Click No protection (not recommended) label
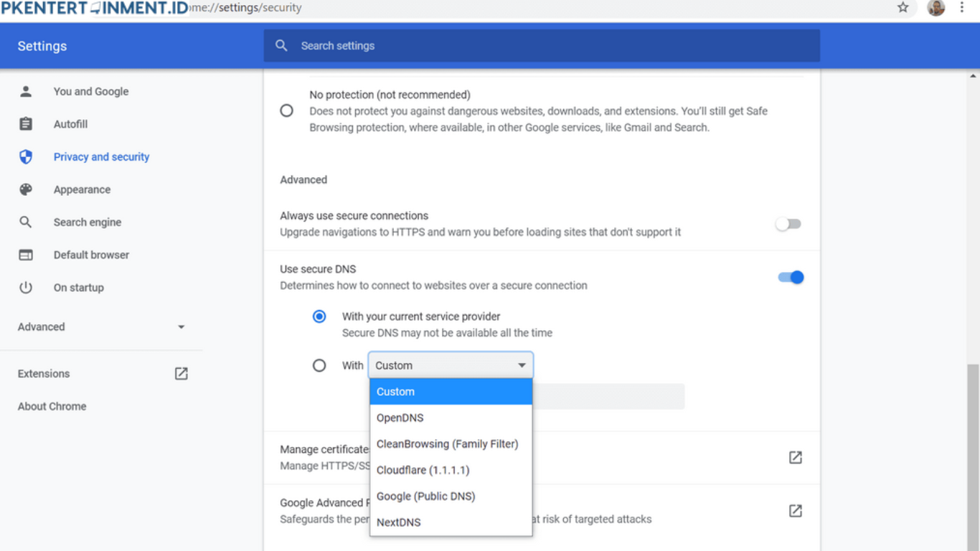 click(x=390, y=95)
